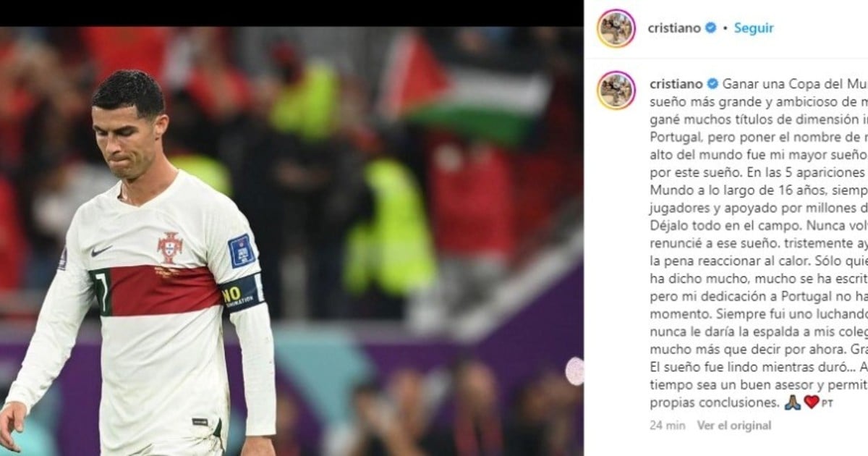
Task: Click the Nike swoosh logo on the shirt
Action: point(101,251)
